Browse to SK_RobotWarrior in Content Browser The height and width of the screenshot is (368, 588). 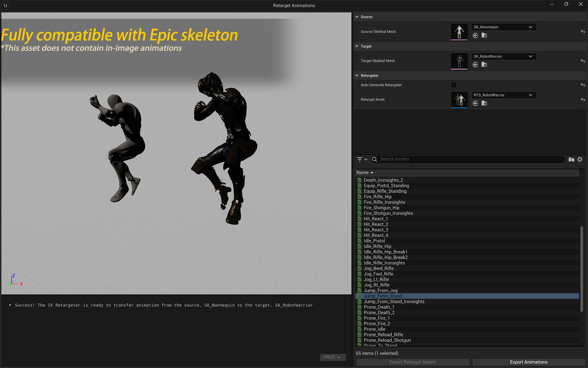pyautogui.click(x=484, y=65)
